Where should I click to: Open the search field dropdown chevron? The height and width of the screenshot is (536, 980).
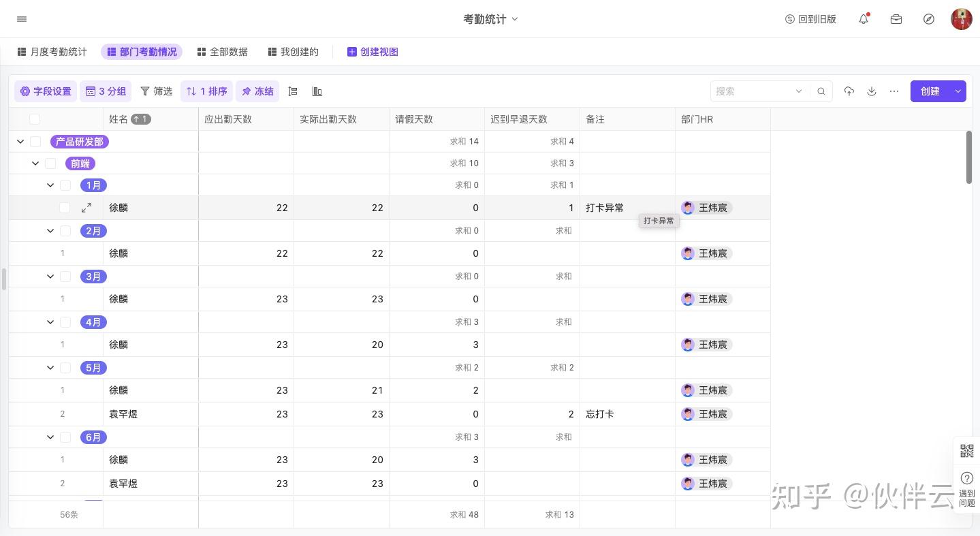(x=799, y=91)
